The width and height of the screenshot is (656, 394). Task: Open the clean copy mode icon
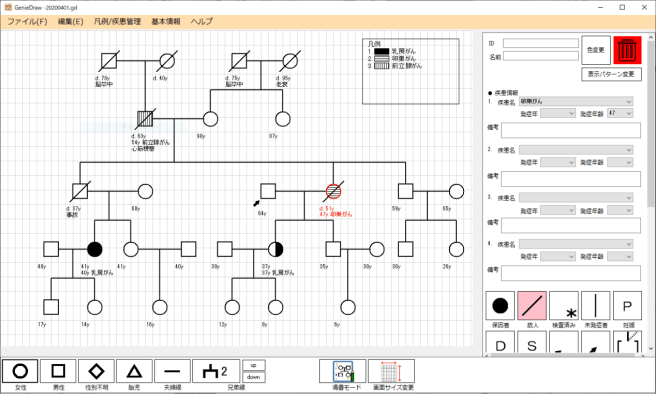coord(343,371)
